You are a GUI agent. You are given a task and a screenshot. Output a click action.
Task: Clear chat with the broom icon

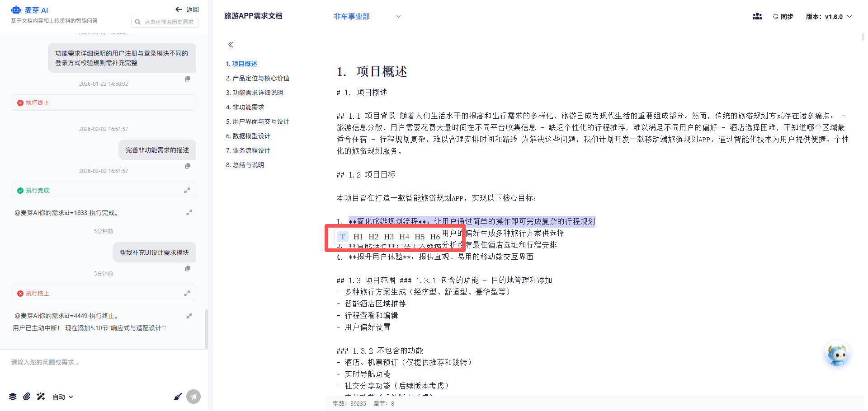(178, 397)
